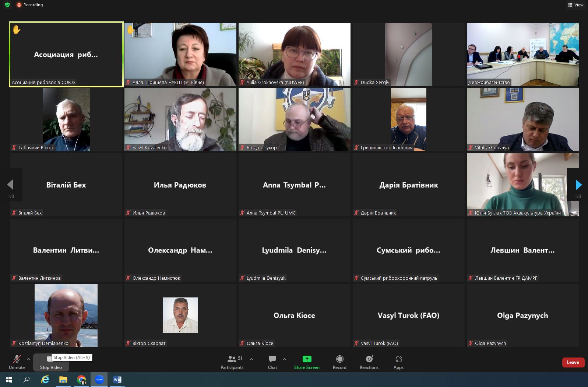Open the View layout menu
The width and height of the screenshot is (588, 387).
[x=575, y=5]
